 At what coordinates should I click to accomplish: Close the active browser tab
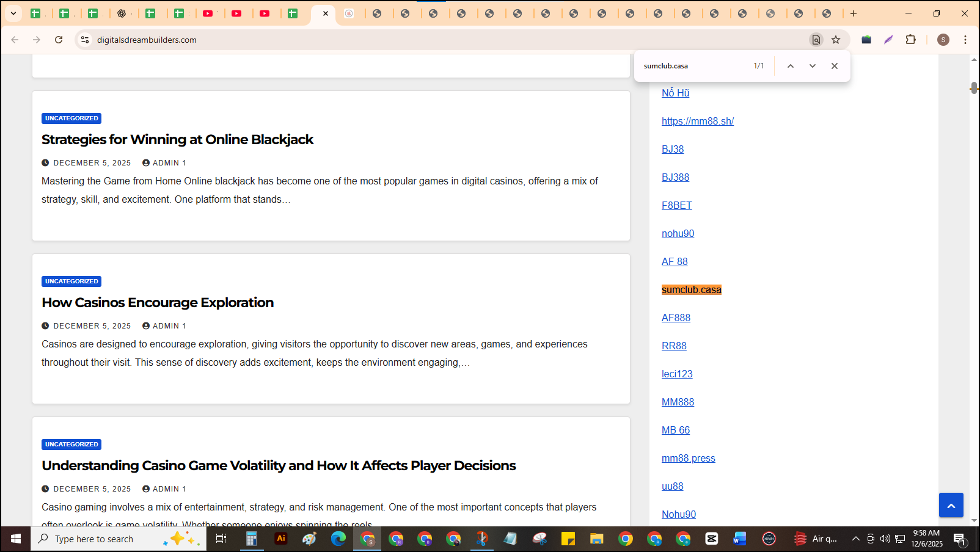326,13
